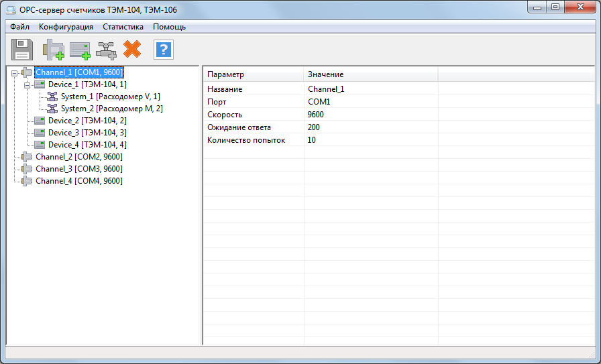Save configuration with the floppy disk icon

coord(22,50)
